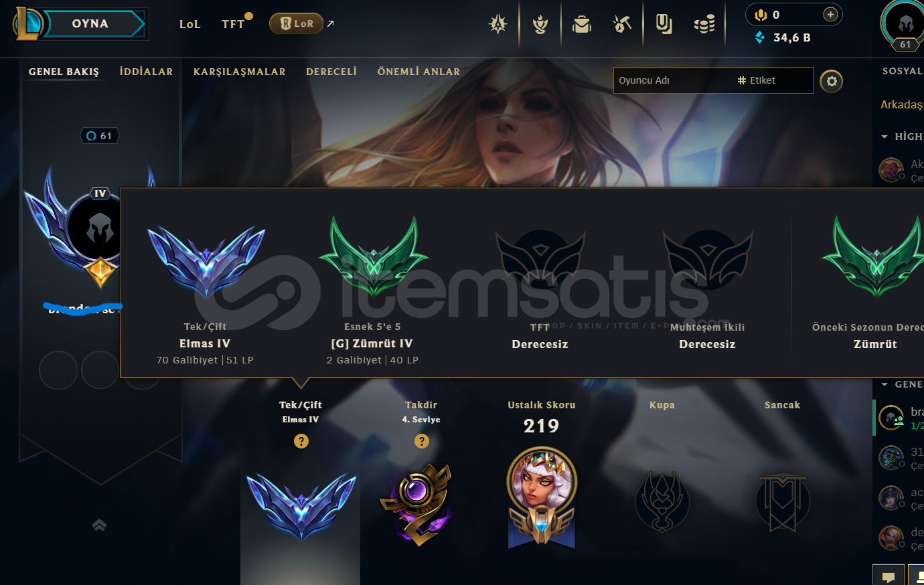Click the Tek/Çift help question mark
Image resolution: width=924 pixels, height=585 pixels.
coord(301,441)
